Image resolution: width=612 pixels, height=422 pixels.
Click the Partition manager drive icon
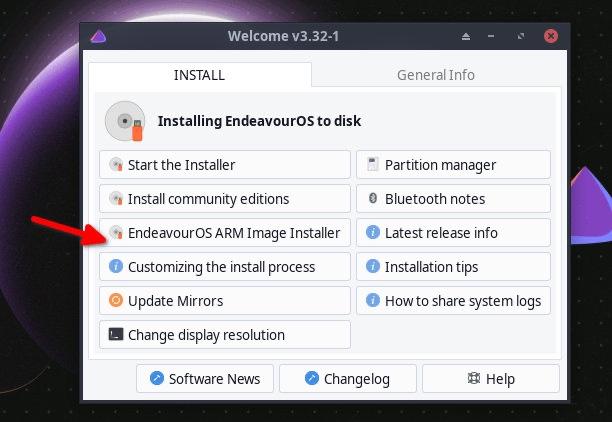click(373, 165)
